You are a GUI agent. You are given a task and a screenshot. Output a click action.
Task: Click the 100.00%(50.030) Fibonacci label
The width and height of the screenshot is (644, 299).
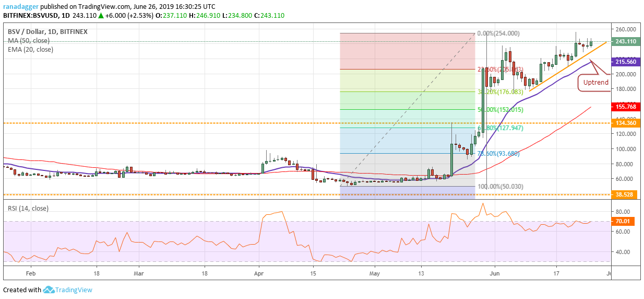pyautogui.click(x=500, y=187)
